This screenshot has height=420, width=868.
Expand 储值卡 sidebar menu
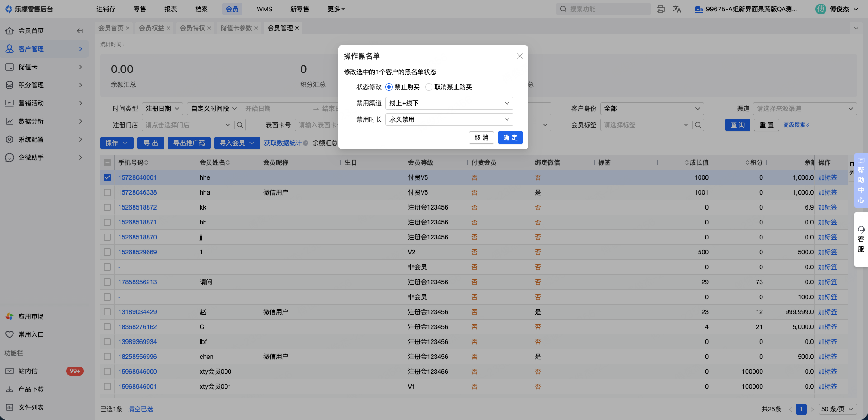point(44,67)
